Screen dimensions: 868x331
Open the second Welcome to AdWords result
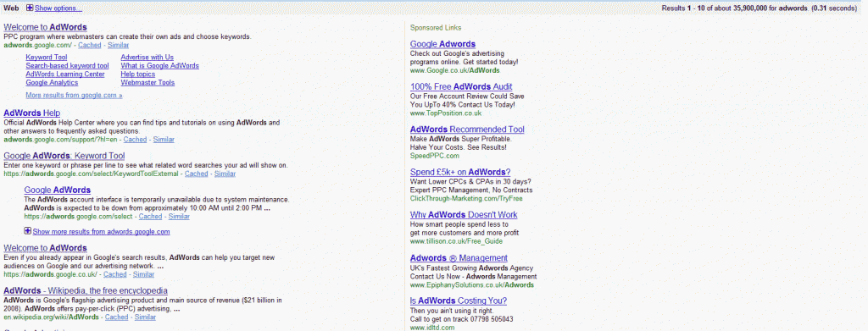(46, 248)
